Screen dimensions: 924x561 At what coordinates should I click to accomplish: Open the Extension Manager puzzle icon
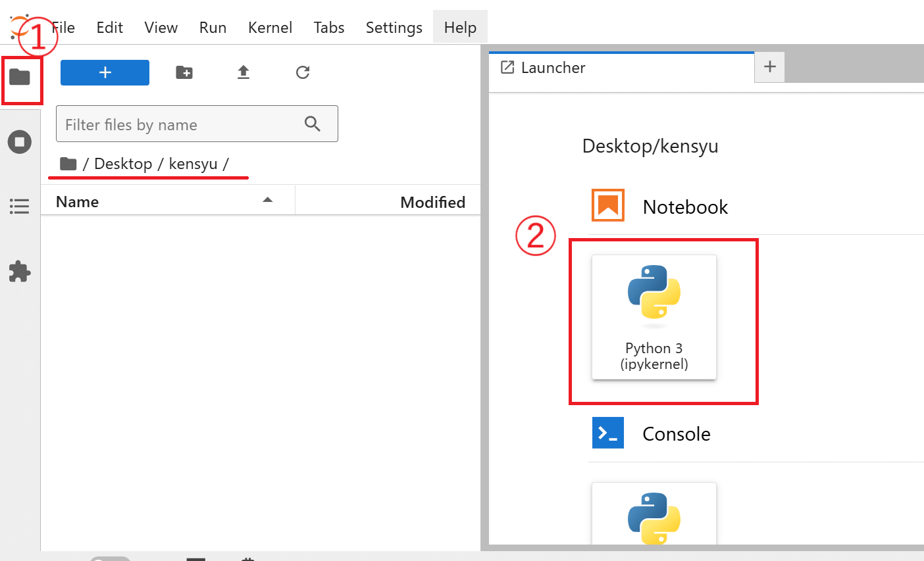[20, 271]
